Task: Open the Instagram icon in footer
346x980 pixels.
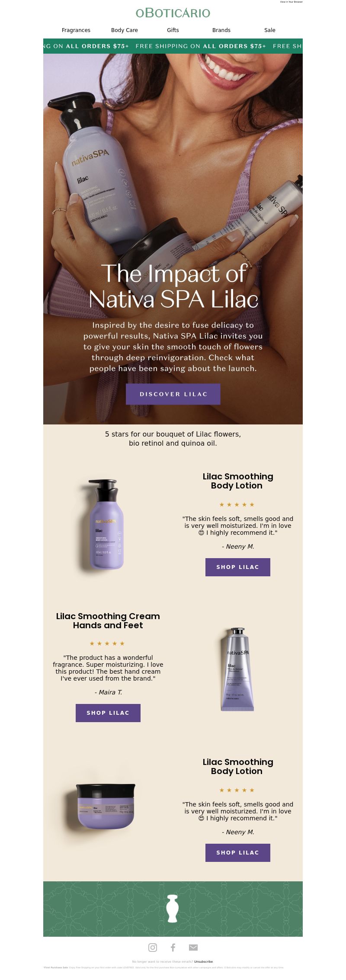Action: (x=153, y=948)
